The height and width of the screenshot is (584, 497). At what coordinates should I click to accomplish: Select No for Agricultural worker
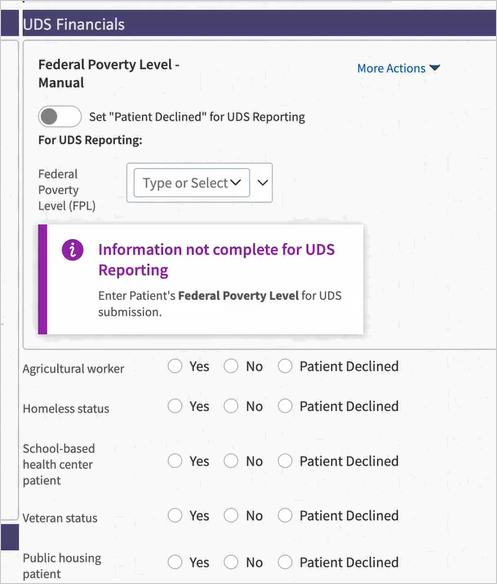coord(231,366)
